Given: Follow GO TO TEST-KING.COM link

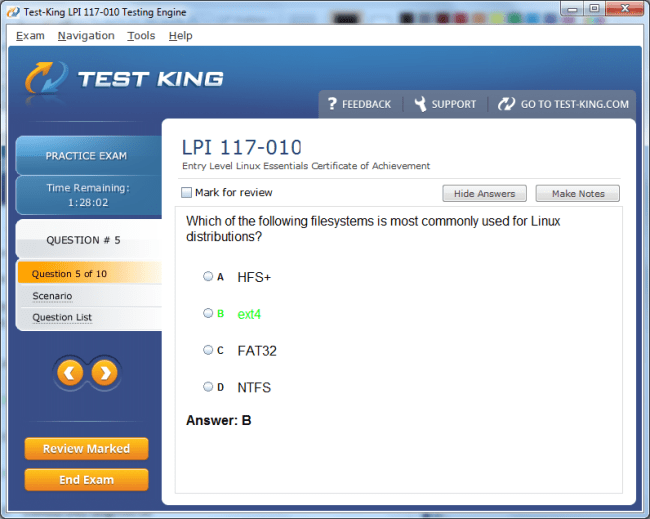Looking at the screenshot, I should (x=575, y=104).
